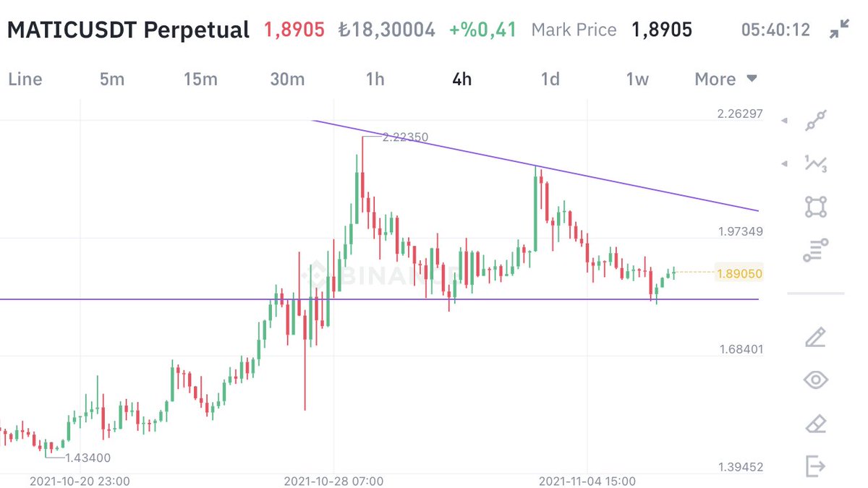
Task: Switch to the 15m interval
Action: (x=200, y=79)
